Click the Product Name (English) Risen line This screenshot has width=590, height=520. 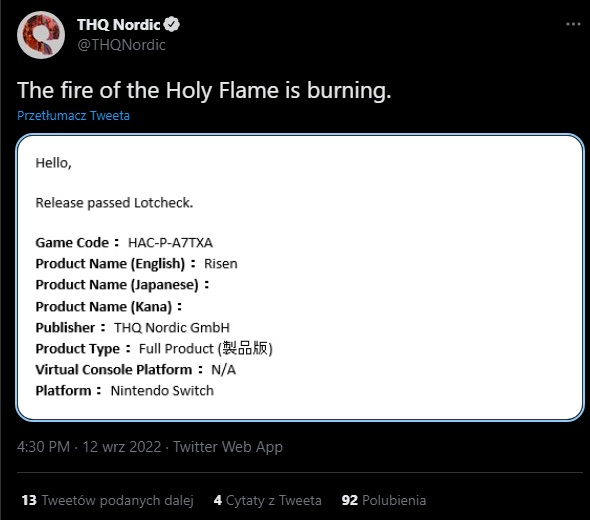[136, 264]
